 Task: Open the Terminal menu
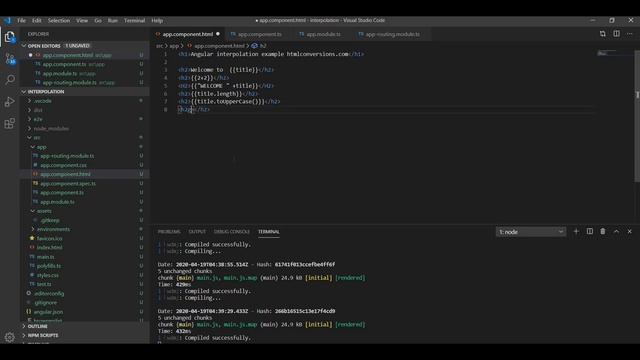pos(134,20)
